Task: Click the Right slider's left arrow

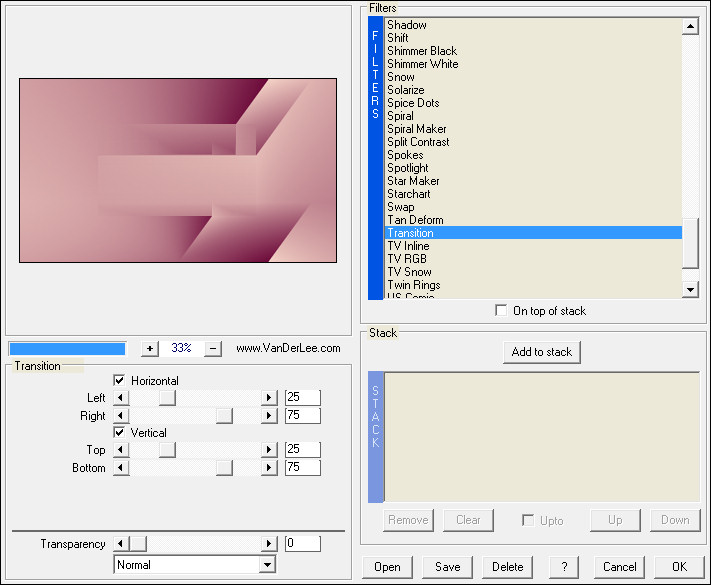Action: [121, 416]
